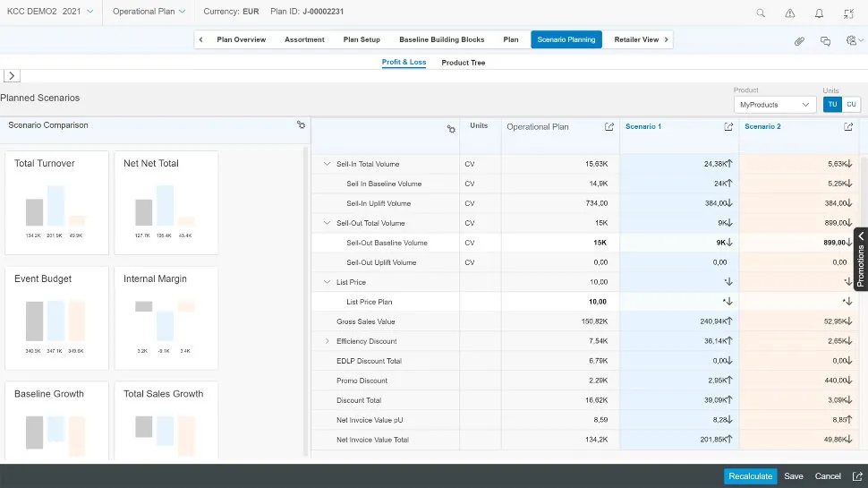This screenshot has width=868, height=488.
Task: Click Operational Plan column export icon
Action: [x=609, y=127]
